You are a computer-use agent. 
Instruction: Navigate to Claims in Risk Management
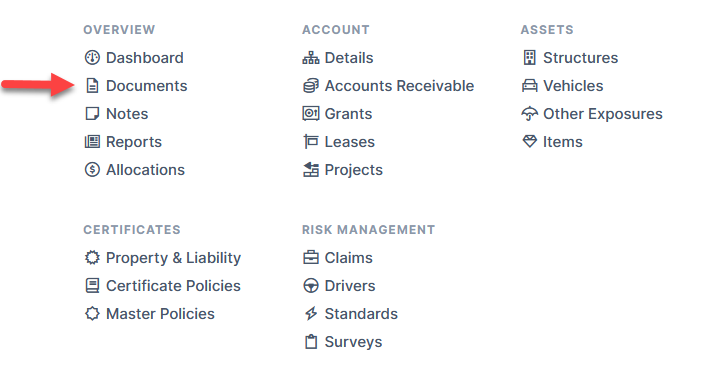click(338, 258)
